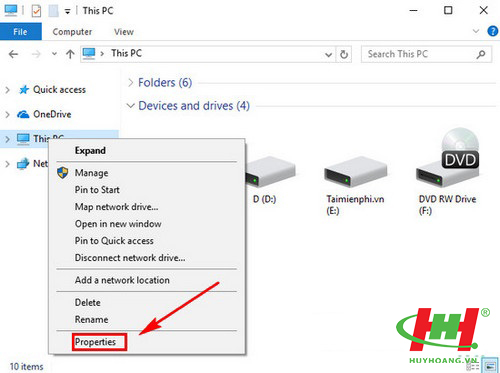Image resolution: width=500 pixels, height=373 pixels.
Task: Expand the OneDrive tree node
Action: pyautogui.click(x=8, y=114)
